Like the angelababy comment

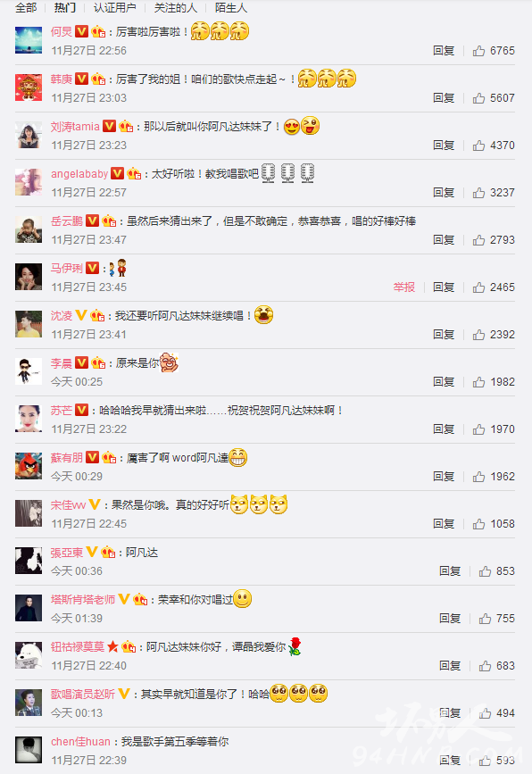(478, 193)
